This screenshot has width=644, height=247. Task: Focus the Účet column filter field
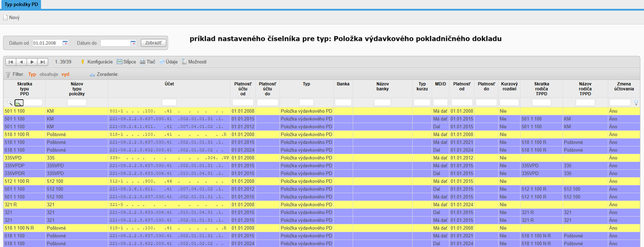[169, 103]
